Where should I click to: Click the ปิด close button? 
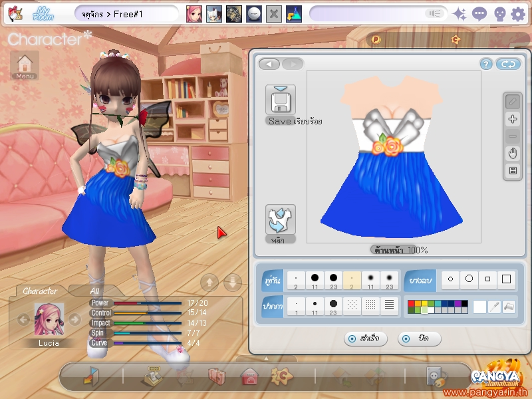(420, 338)
